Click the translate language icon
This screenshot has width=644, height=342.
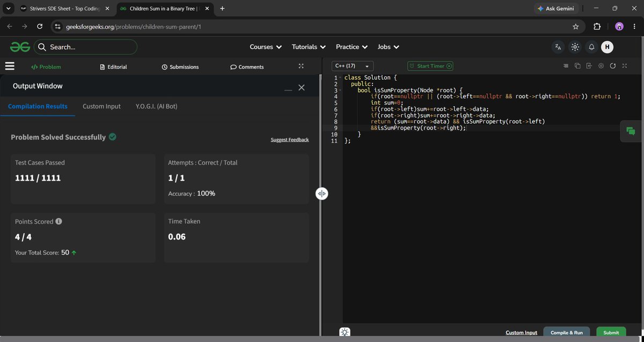coord(558,47)
